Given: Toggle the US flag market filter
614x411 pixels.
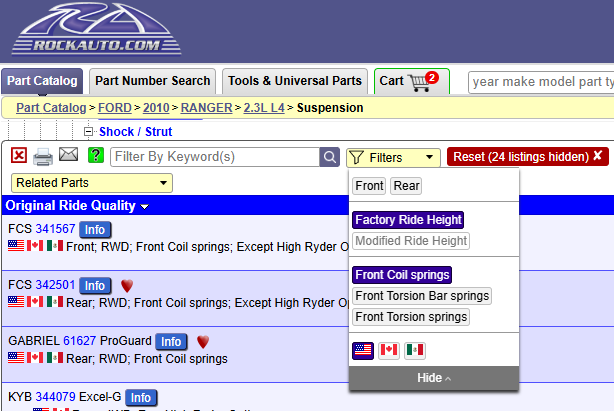Looking at the screenshot, I should (363, 350).
